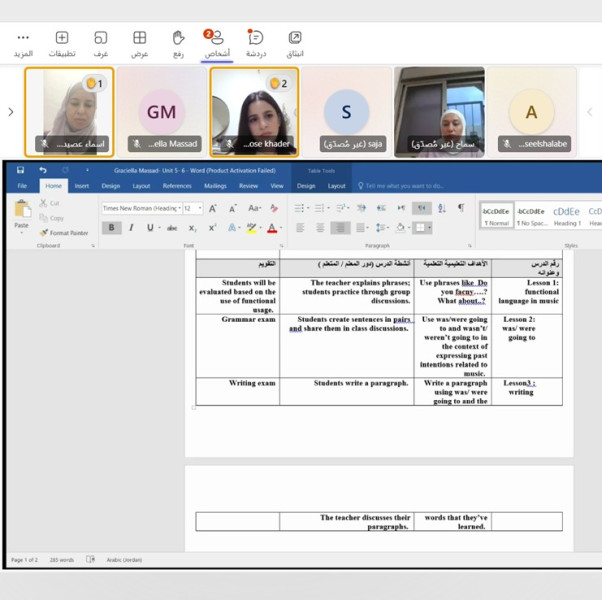Click the red font color swatch
Screen dimensions: 602x600
point(272,228)
